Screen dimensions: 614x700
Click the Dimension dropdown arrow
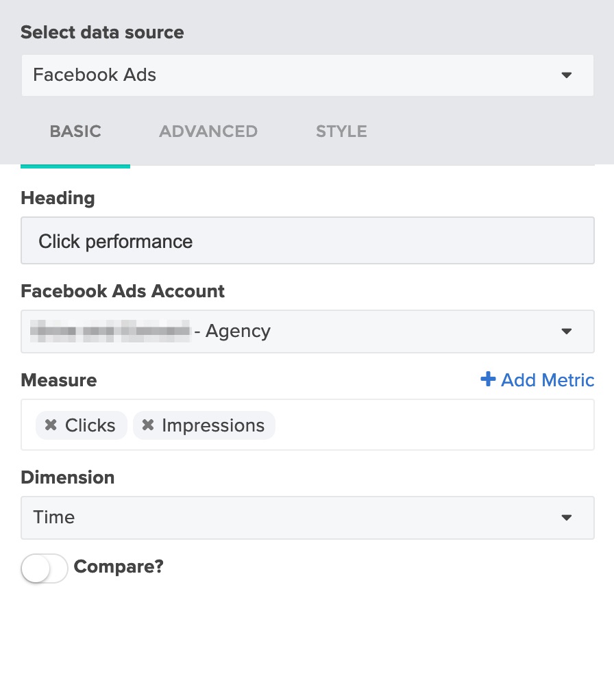click(x=567, y=518)
